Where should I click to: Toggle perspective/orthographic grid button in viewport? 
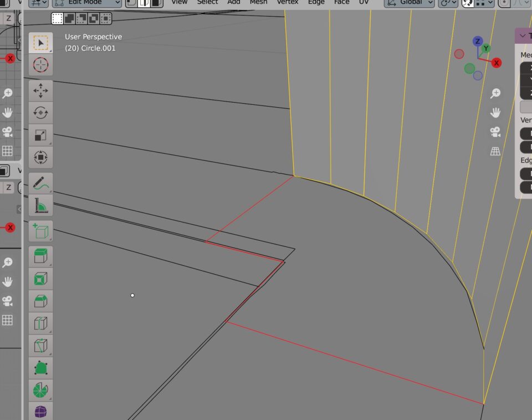(x=495, y=151)
